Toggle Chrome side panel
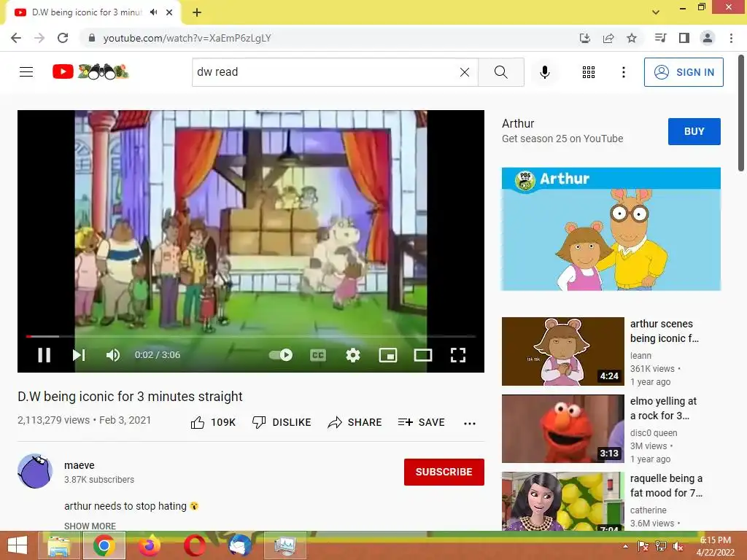Viewport: 747px width, 560px height. coord(684,38)
